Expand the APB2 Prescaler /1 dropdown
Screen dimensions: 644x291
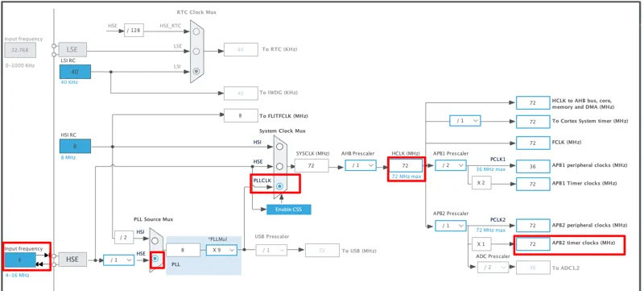pos(451,226)
